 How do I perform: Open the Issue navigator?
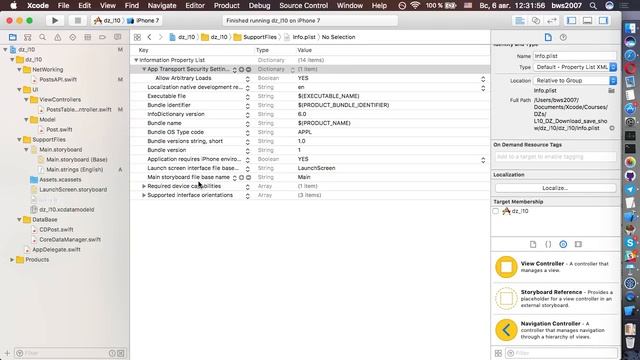coord(58,37)
